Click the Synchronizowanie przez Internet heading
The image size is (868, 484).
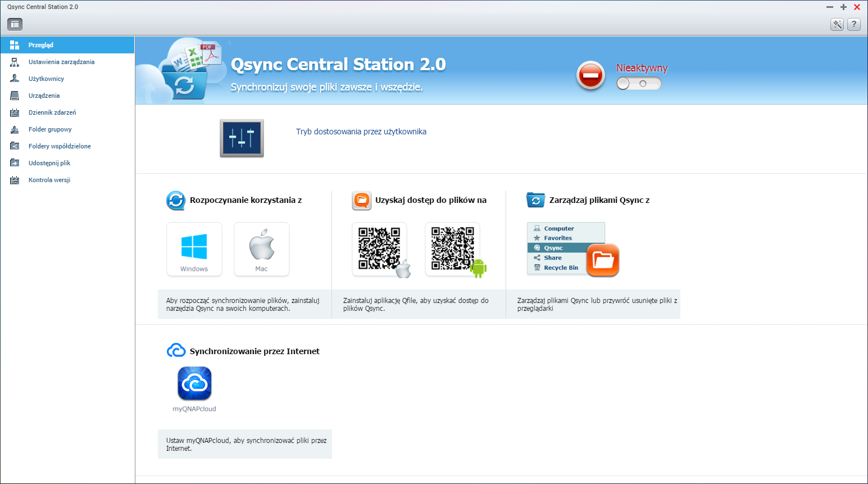tap(255, 351)
